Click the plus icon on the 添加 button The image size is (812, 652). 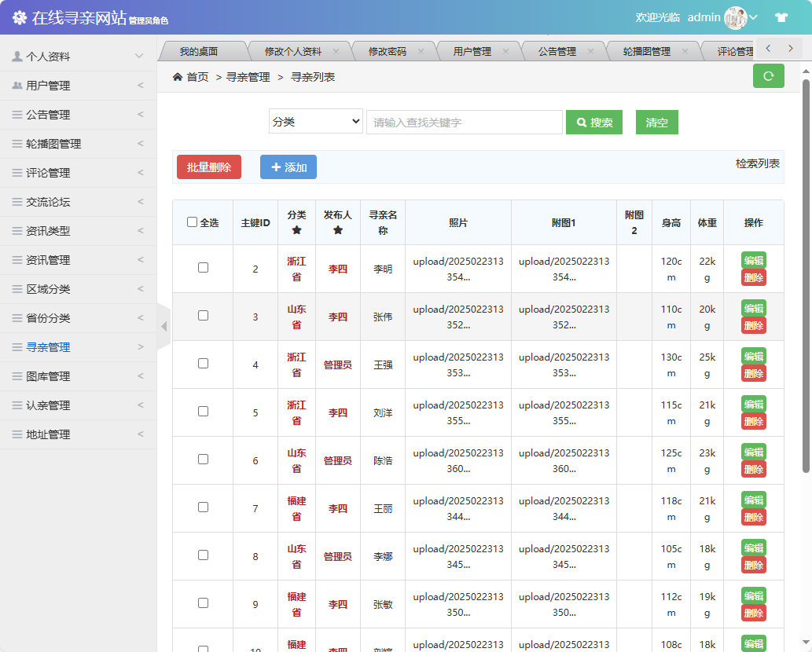[277, 167]
